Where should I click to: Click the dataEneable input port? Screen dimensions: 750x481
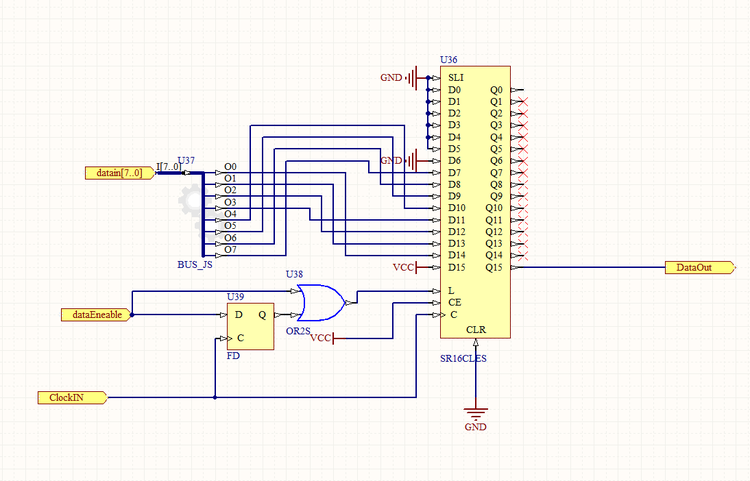[x=96, y=314]
